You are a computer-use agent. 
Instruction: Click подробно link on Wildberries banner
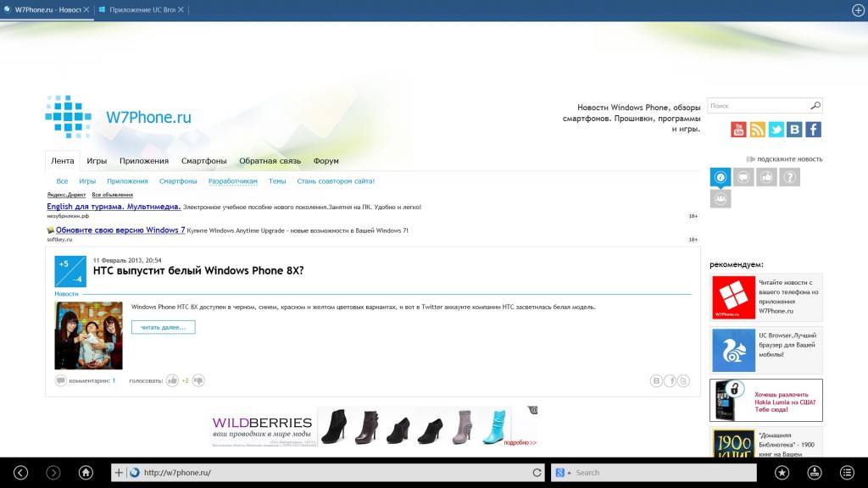(x=520, y=442)
